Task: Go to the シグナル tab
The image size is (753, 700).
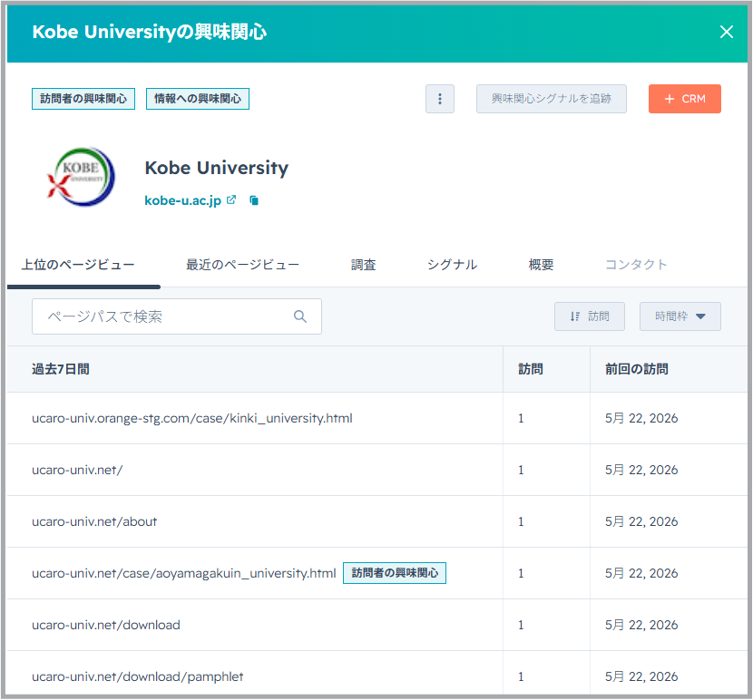Action: [x=452, y=265]
